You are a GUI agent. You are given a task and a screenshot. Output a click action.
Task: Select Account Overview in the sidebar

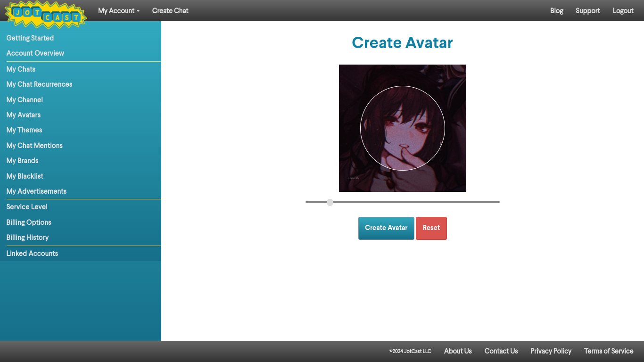[35, 53]
